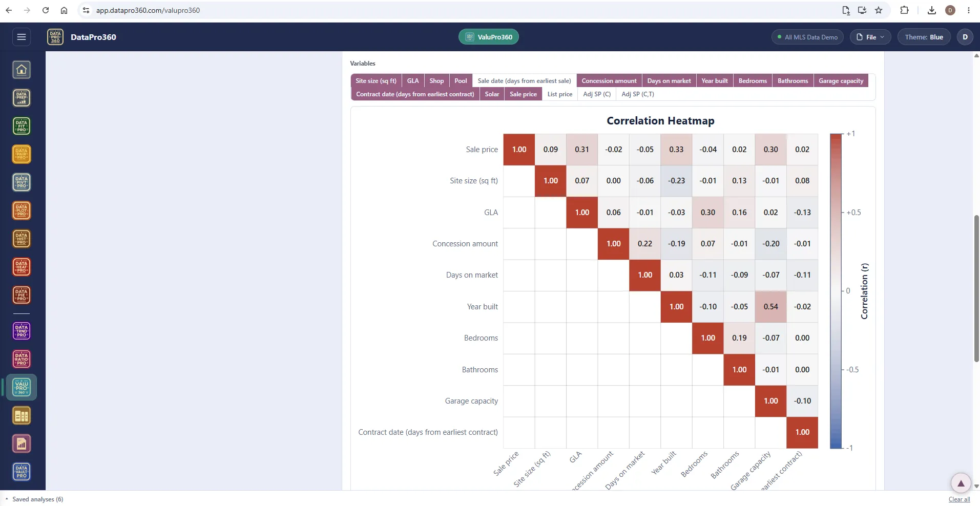Open Data Hist Pro tool
The image size is (980, 506).
click(22, 239)
